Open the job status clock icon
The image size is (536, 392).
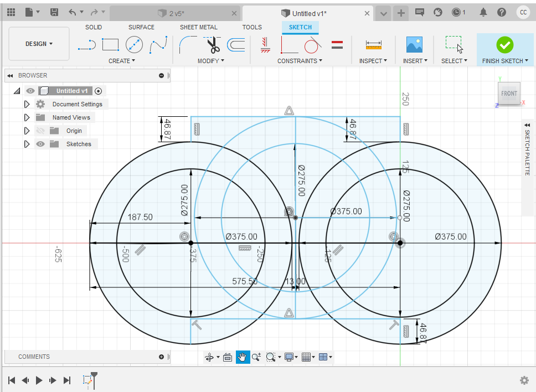(x=456, y=13)
